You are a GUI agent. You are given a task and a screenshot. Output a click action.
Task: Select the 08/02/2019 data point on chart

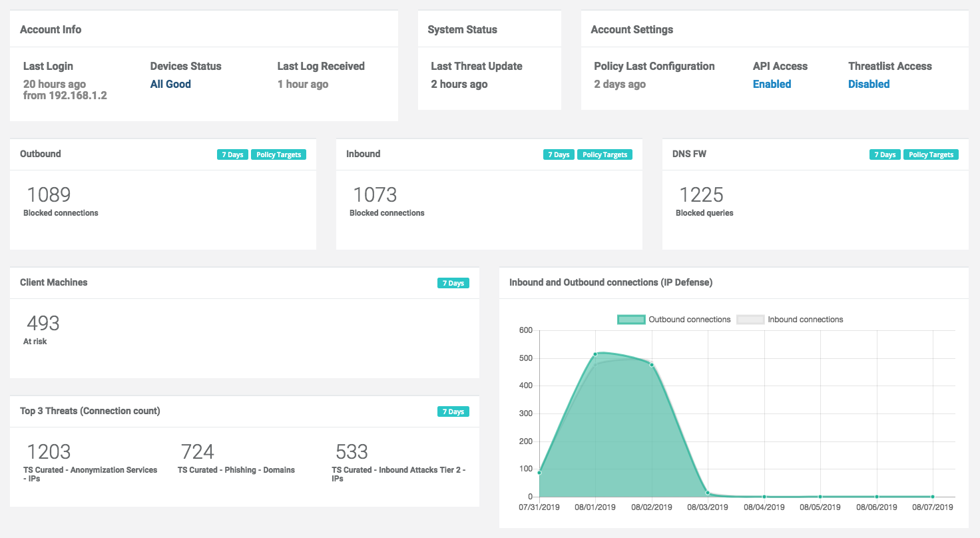tap(652, 364)
